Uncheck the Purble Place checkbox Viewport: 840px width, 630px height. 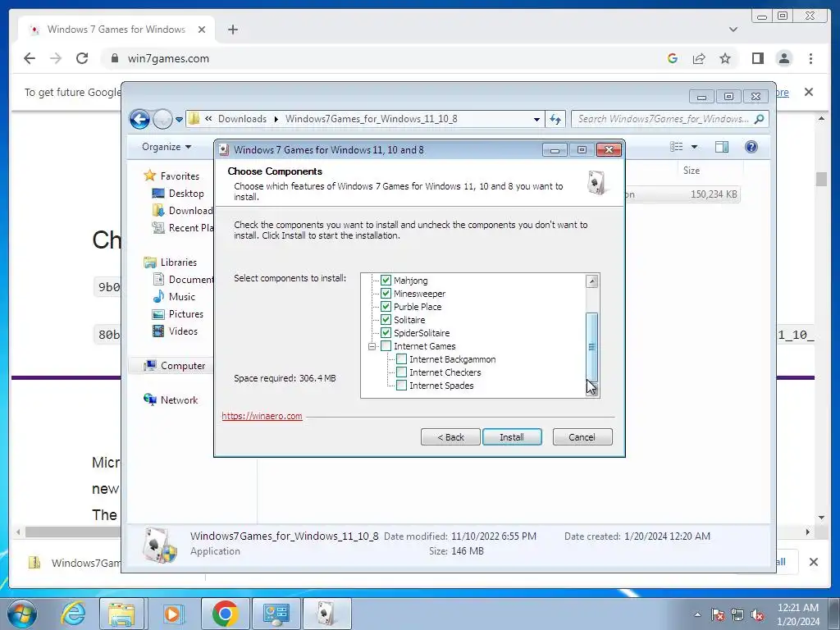pyautogui.click(x=386, y=307)
